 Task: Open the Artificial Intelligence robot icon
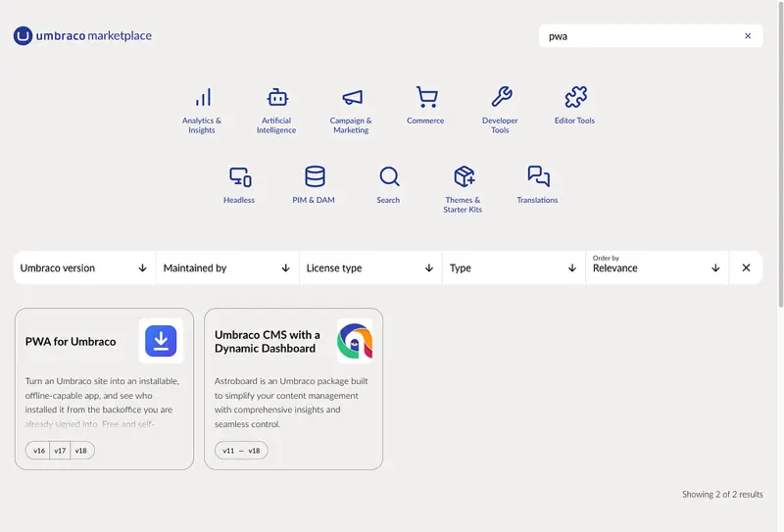coord(277,97)
